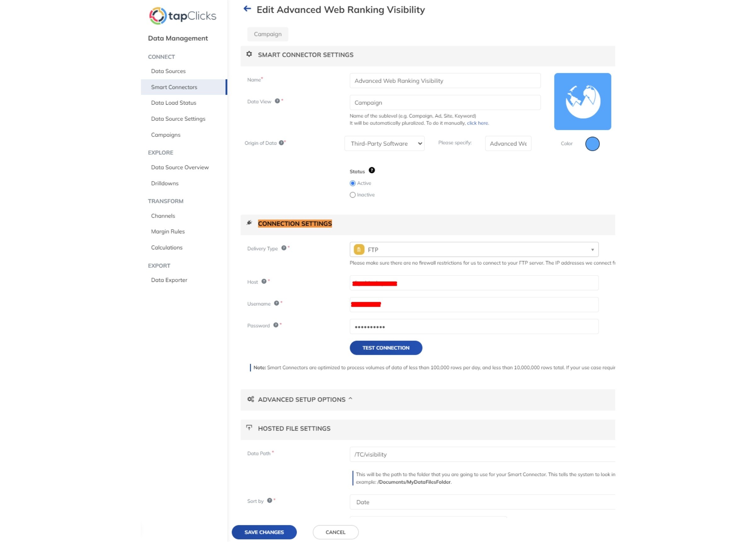Click the Sort by help icon
The width and height of the screenshot is (756, 546).
(x=270, y=500)
